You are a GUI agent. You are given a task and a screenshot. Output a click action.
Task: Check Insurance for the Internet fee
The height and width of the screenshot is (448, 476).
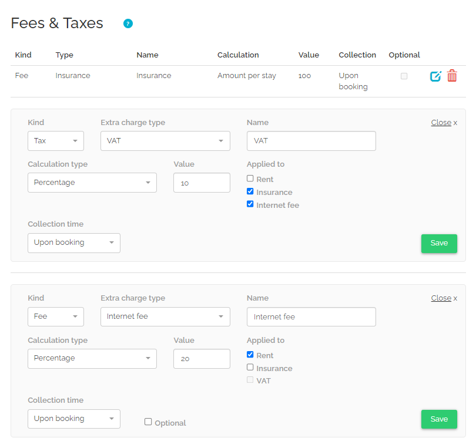click(250, 368)
